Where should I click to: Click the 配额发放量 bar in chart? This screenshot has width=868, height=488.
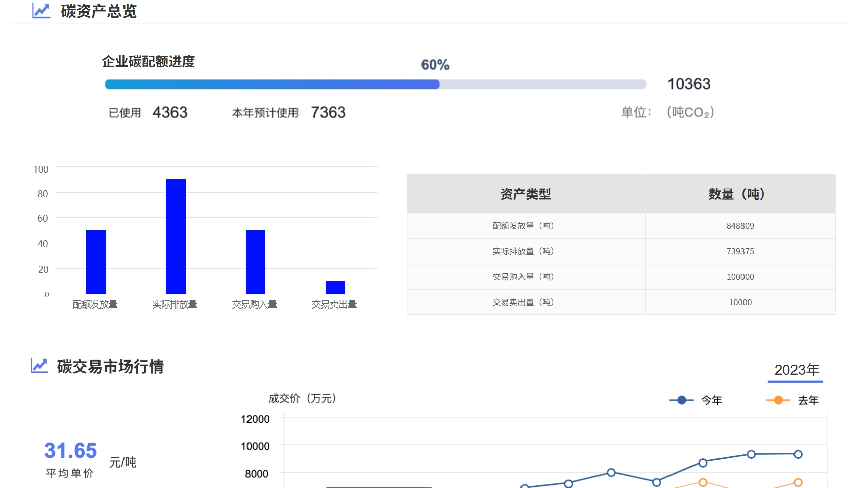point(96,262)
